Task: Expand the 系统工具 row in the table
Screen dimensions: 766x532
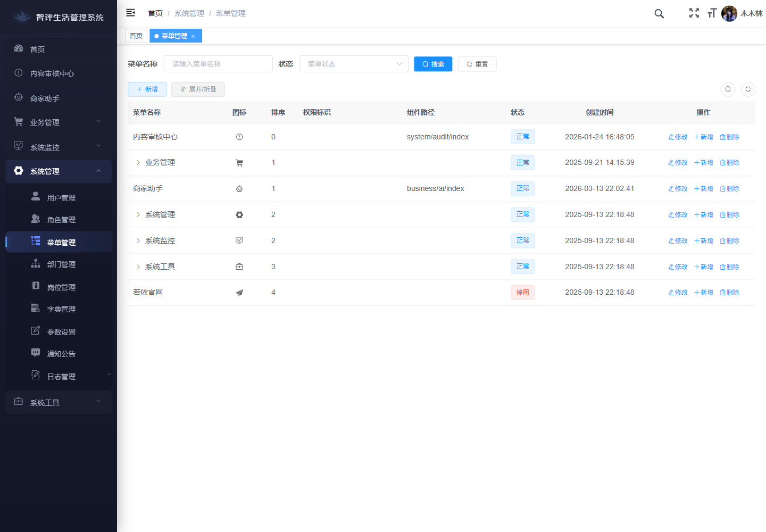Action: 138,267
